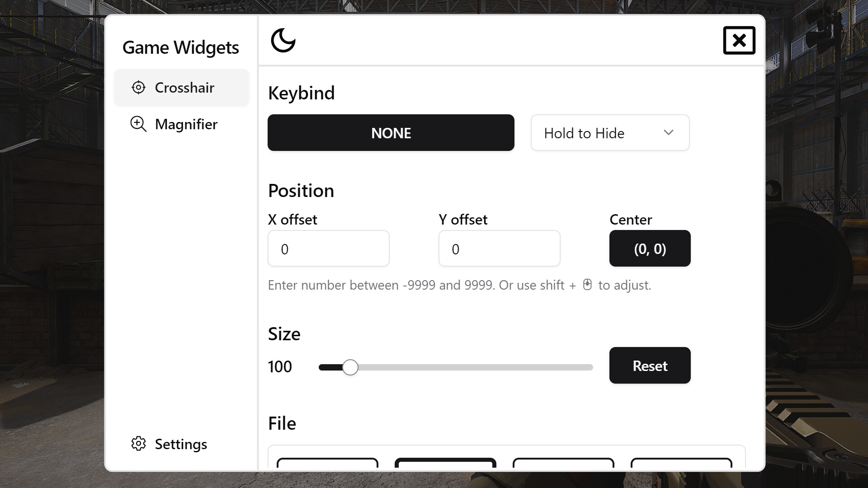
Task: Toggle dark mode with the moon icon
Action: [283, 40]
